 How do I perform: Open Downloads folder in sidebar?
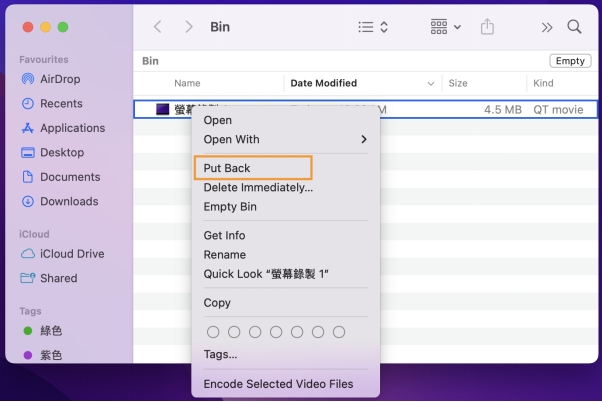69,201
